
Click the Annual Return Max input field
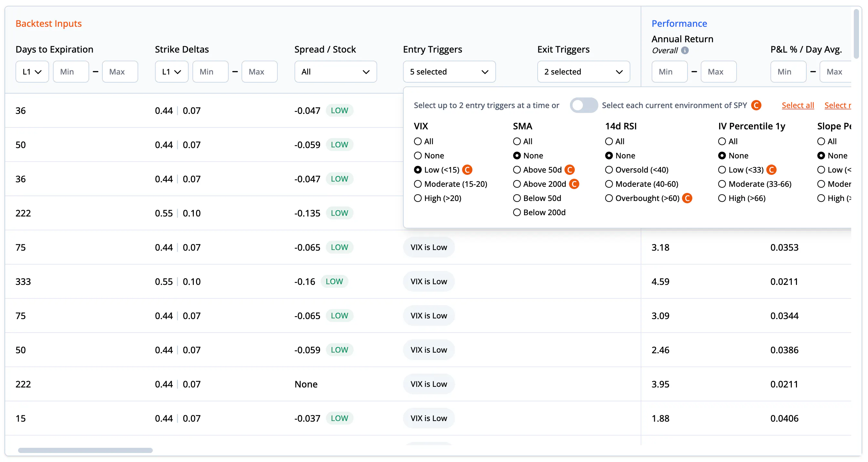point(718,72)
